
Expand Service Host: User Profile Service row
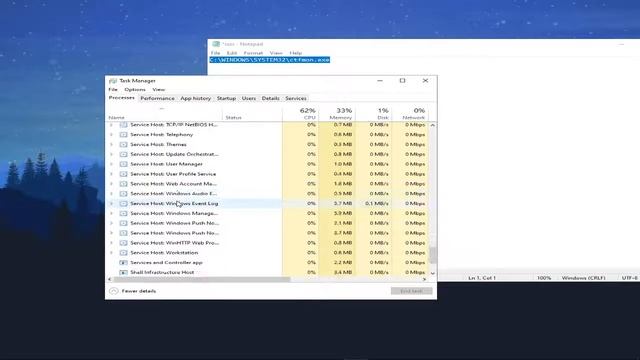coord(111,174)
